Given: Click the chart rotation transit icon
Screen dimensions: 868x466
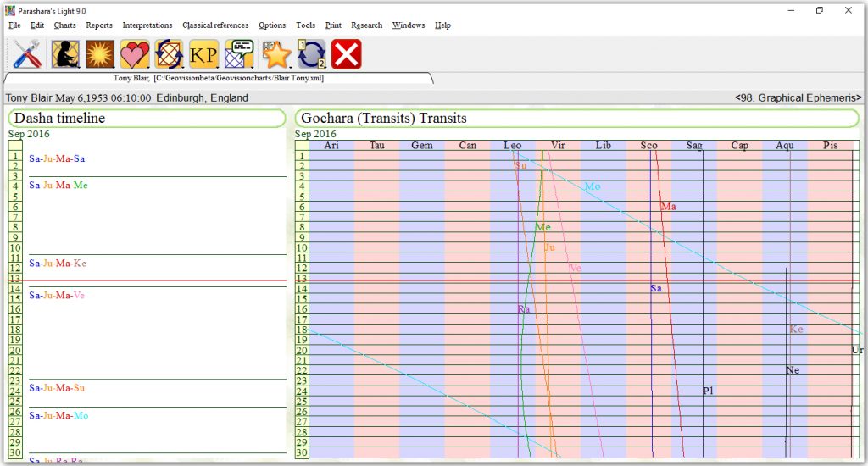Looking at the screenshot, I should [x=170, y=55].
